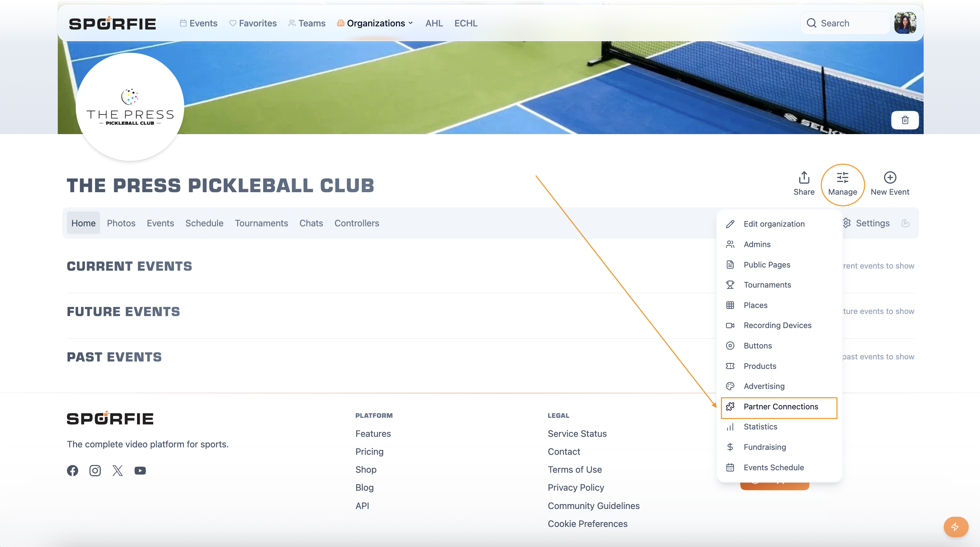The image size is (980, 547).
Task: Go to Favorites in top navigation
Action: click(x=253, y=23)
